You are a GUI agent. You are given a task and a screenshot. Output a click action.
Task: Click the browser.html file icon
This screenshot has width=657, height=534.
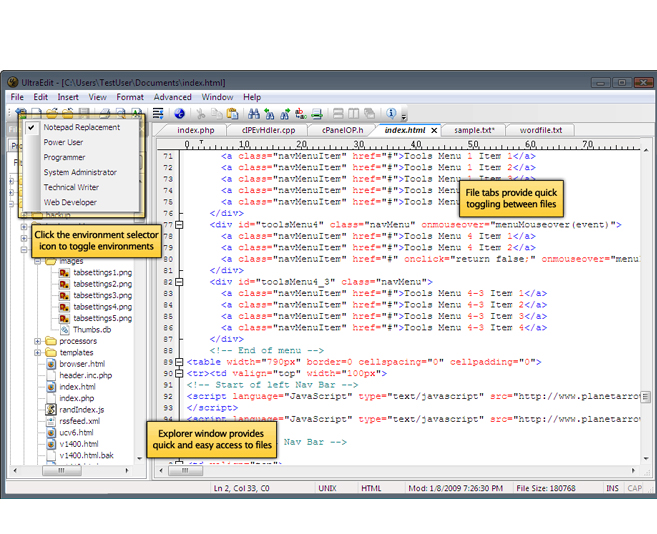point(51,364)
